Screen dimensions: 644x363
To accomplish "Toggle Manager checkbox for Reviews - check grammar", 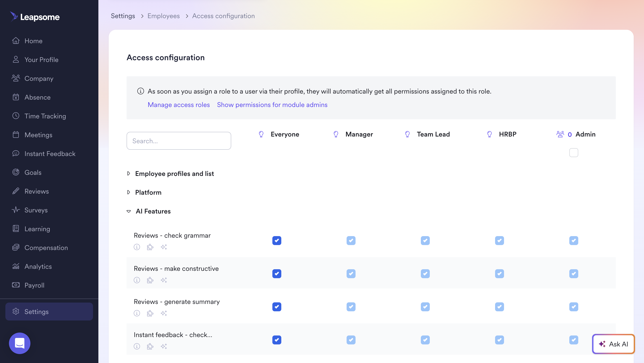I will click(x=351, y=241).
